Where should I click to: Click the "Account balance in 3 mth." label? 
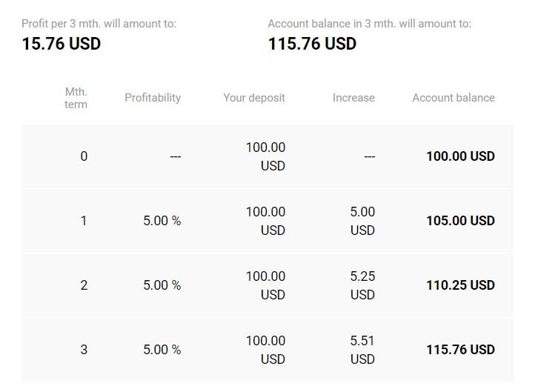click(369, 24)
